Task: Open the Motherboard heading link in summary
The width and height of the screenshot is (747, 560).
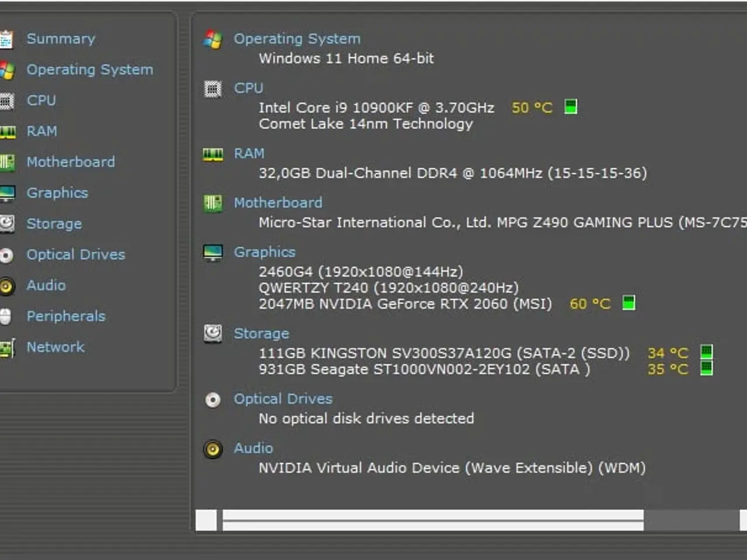Action: [x=278, y=203]
